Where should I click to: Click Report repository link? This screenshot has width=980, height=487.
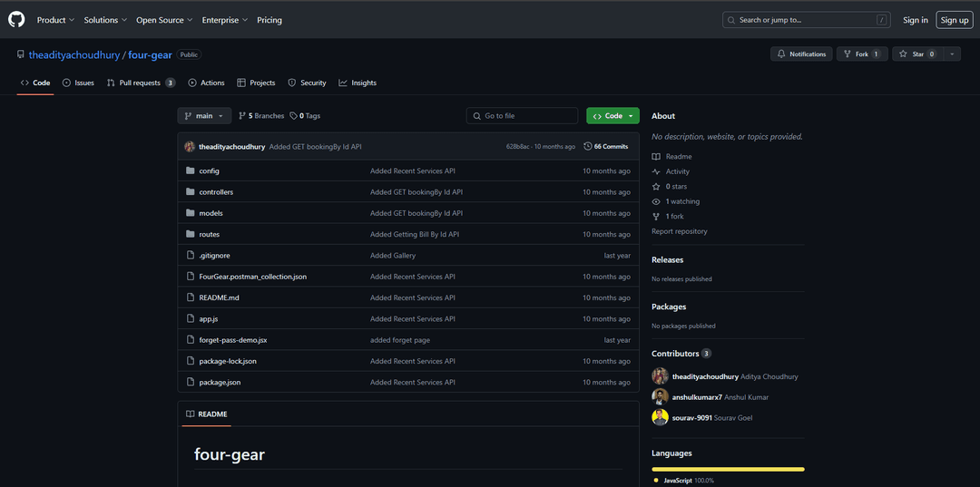(x=680, y=231)
